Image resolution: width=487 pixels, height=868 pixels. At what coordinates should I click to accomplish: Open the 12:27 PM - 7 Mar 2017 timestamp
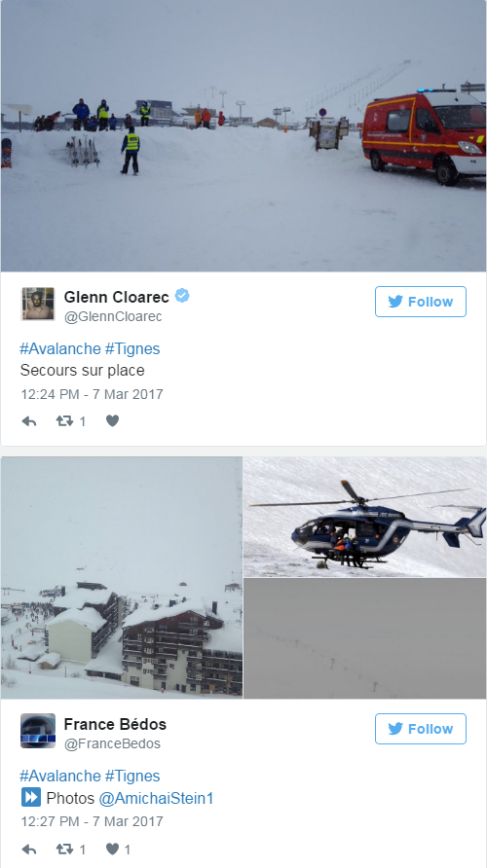pos(92,821)
